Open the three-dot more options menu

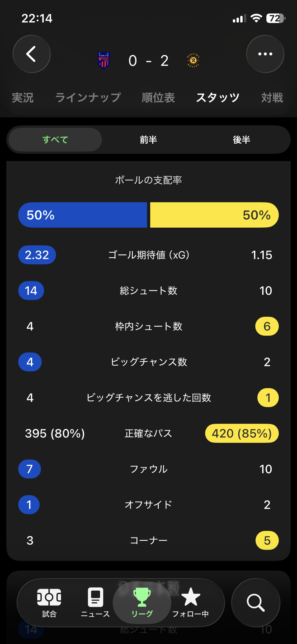[x=265, y=54]
